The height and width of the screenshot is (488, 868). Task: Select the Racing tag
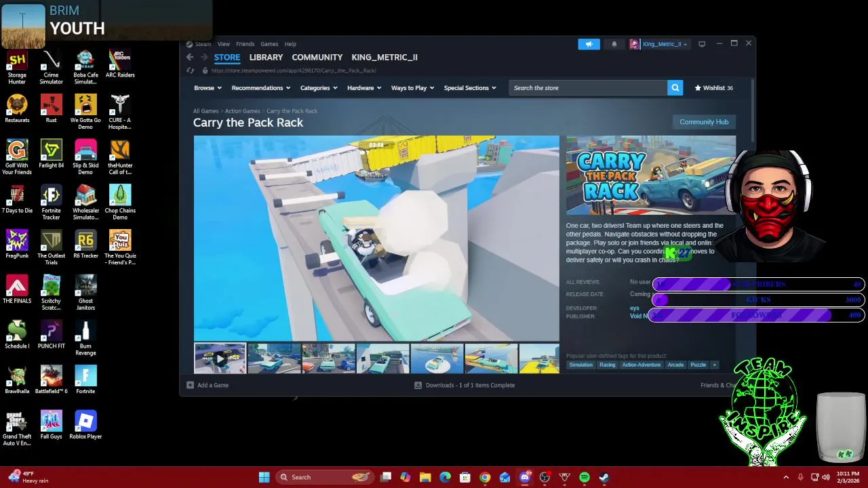(x=608, y=365)
